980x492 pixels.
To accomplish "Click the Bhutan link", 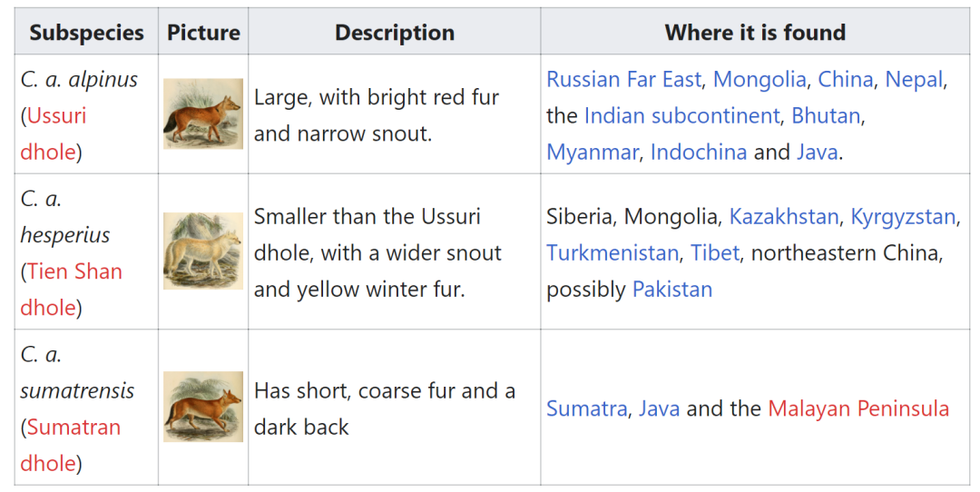I will point(825,116).
